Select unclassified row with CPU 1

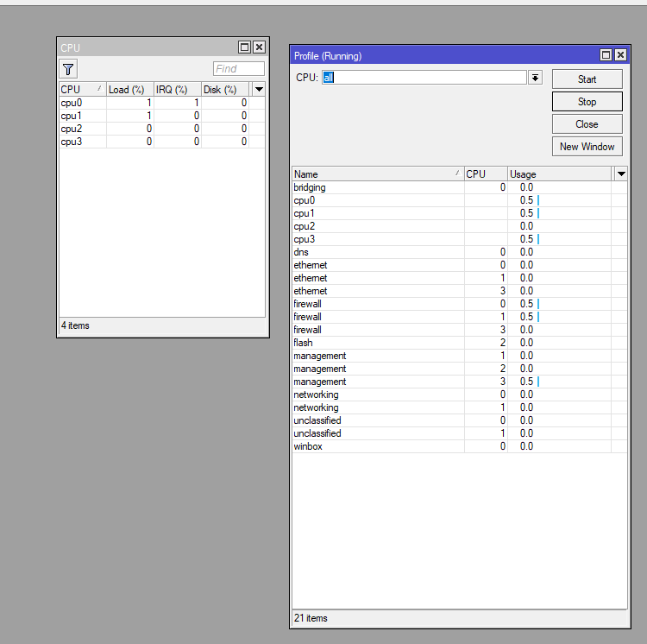(460, 433)
